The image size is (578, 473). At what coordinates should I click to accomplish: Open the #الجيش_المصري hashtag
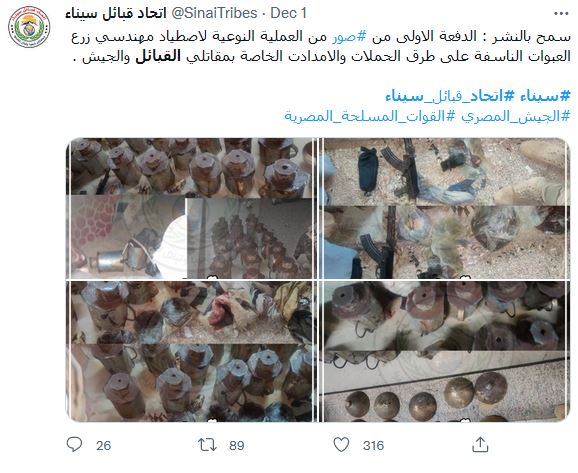coord(516,116)
